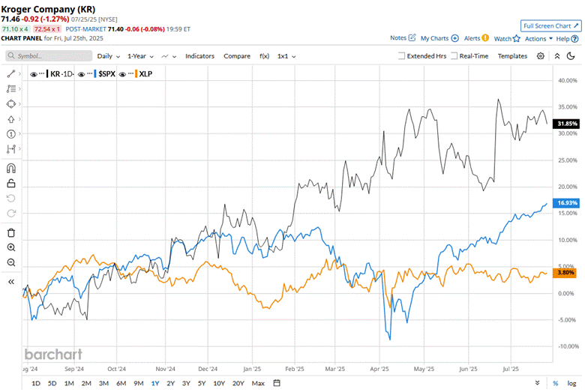Screen dimensions: 585x392
Task: Select the YTD-adjacent 9M time range
Action: 139,383
